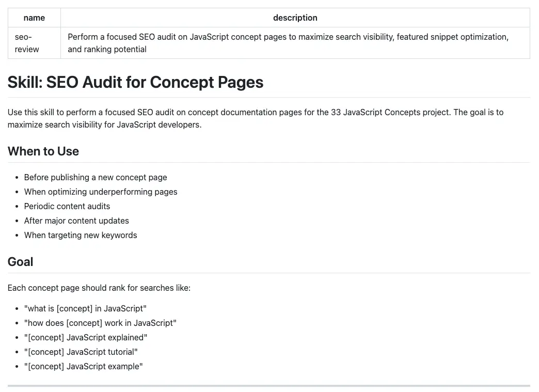
Task: Click "Each concept page should rank" sentence
Action: (x=99, y=288)
